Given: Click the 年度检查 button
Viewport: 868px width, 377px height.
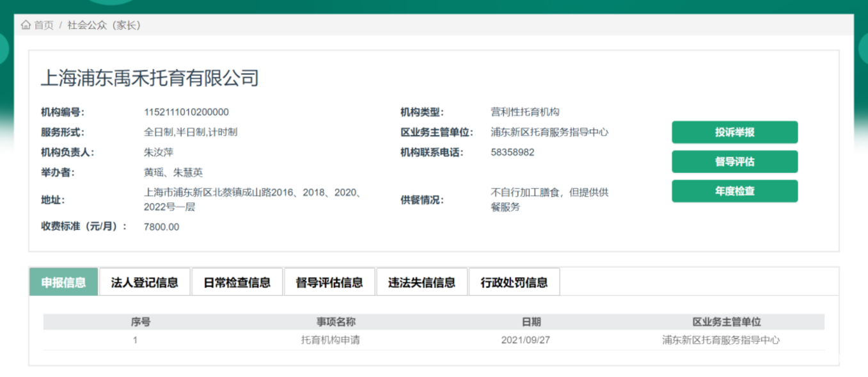Looking at the screenshot, I should tap(734, 191).
